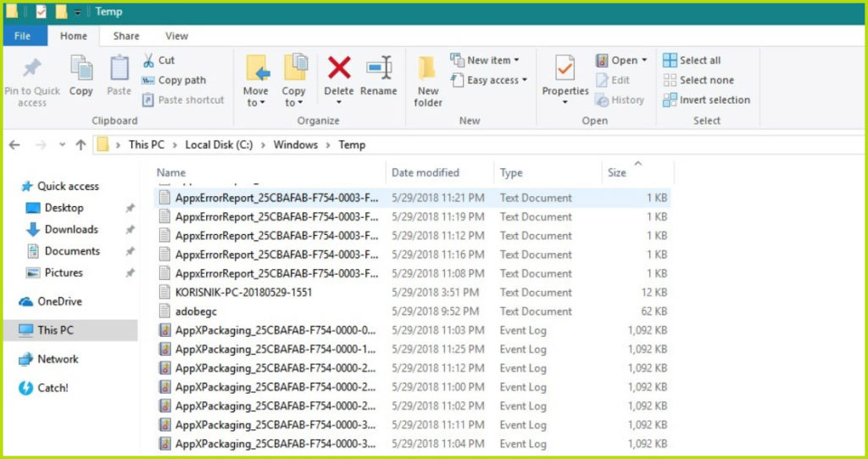This screenshot has height=459, width=868.
Task: Click the Rename icon
Action: [x=379, y=68]
